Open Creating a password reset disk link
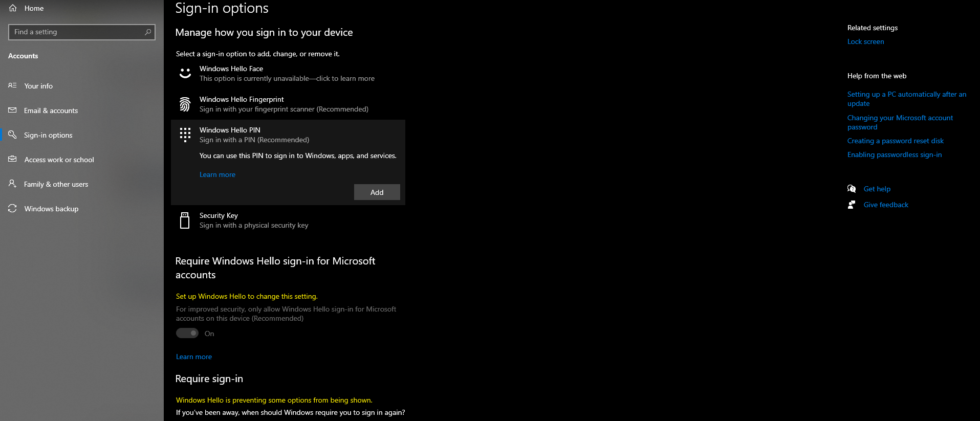 pyautogui.click(x=896, y=141)
